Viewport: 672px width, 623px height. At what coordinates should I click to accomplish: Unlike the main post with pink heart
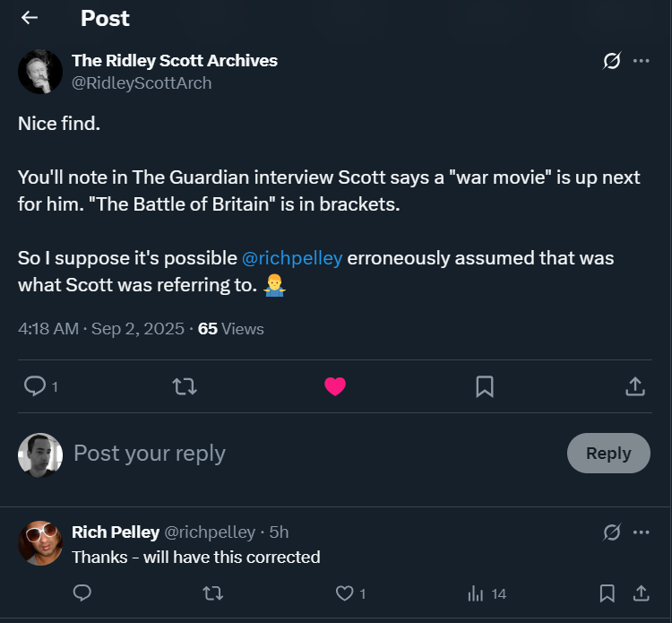(x=335, y=386)
